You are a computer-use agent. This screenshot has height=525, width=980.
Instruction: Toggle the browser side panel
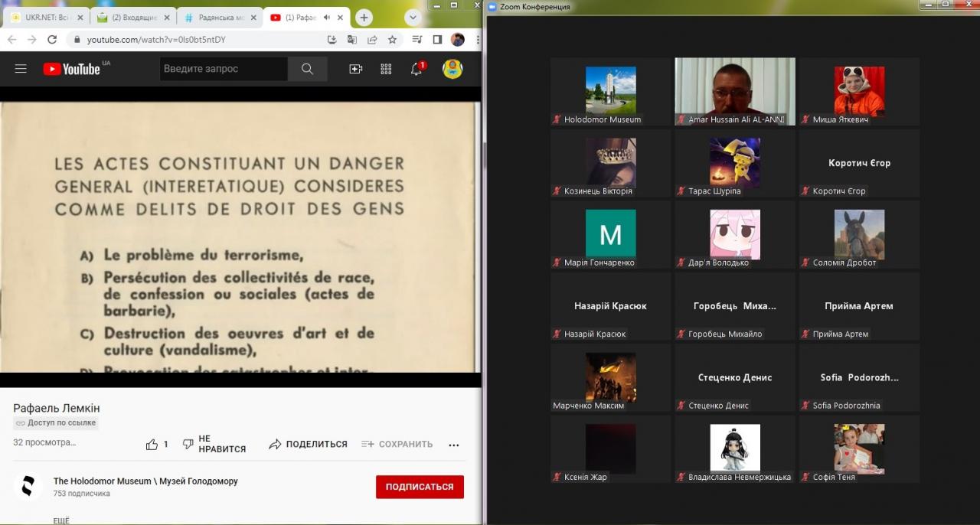(437, 40)
